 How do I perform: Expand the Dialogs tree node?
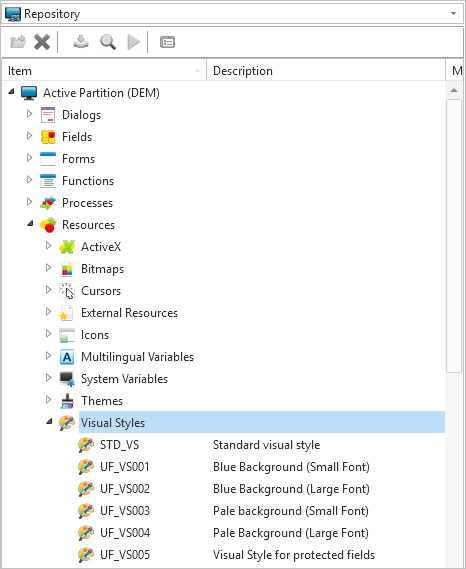tap(30, 114)
